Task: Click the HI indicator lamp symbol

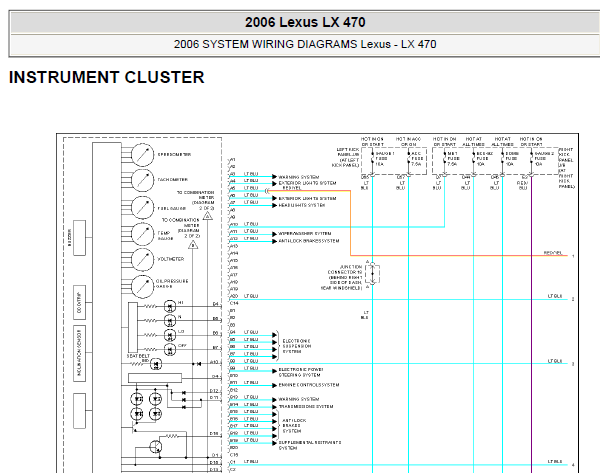Action: click(170, 306)
